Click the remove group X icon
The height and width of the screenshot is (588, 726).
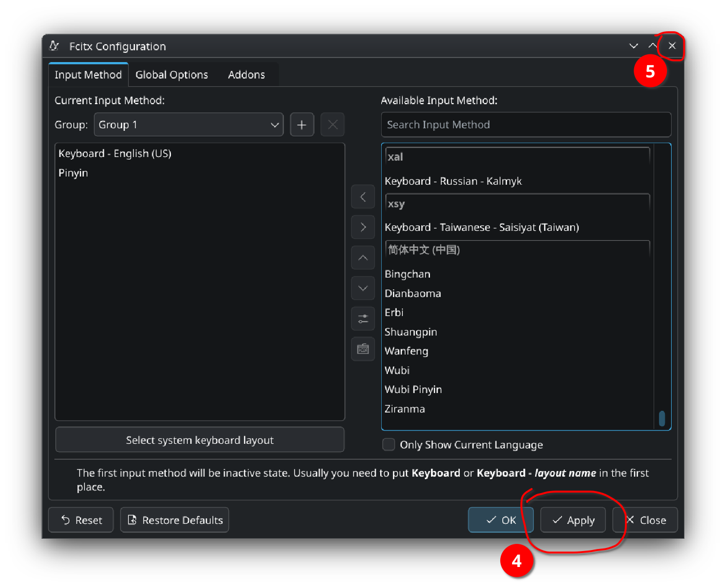(332, 125)
